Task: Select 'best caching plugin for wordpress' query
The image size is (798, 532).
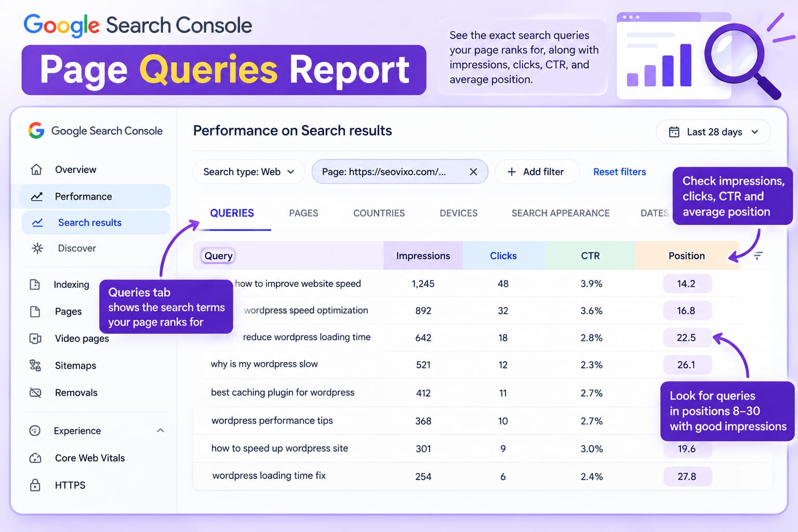Action: tap(283, 392)
